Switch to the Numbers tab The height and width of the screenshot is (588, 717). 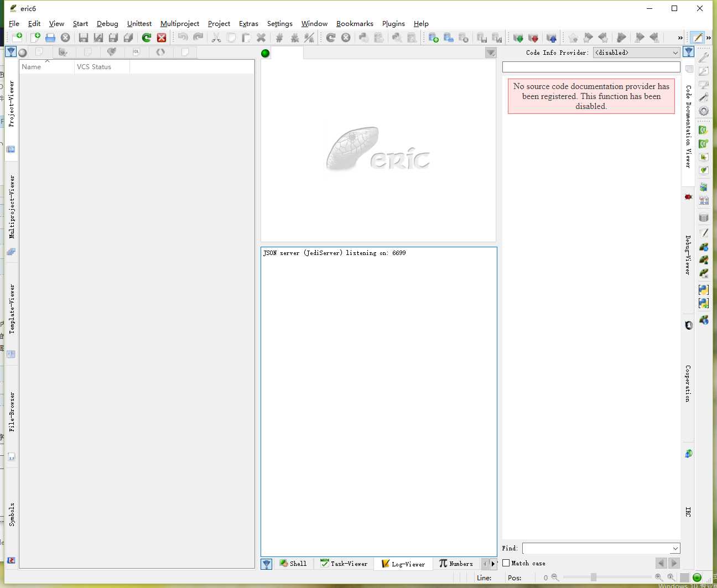(456, 564)
